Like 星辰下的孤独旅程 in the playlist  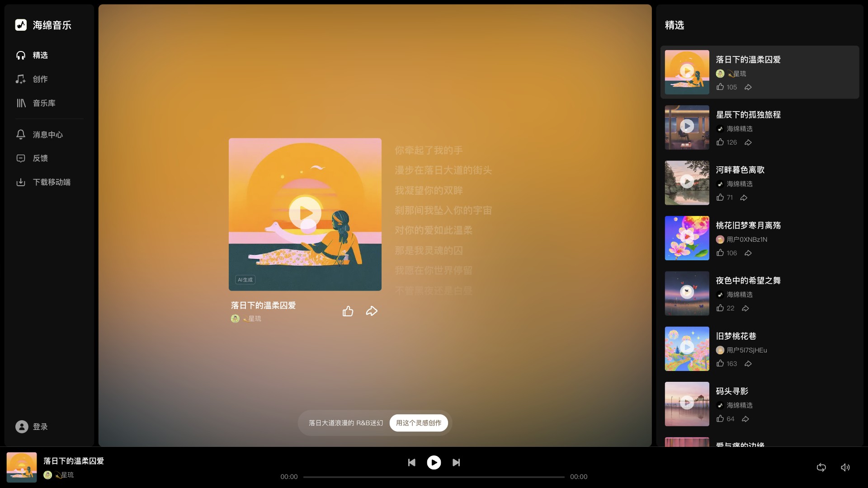coord(721,142)
